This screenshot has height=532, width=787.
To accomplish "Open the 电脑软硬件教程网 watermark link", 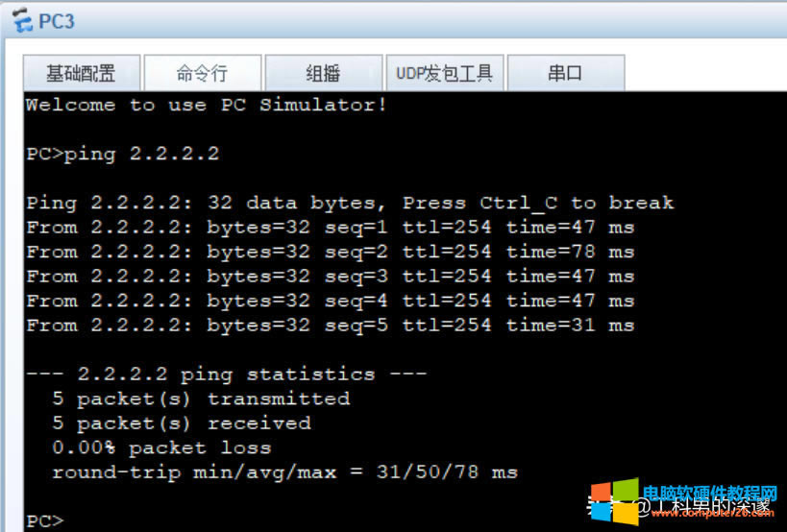I will (x=709, y=496).
